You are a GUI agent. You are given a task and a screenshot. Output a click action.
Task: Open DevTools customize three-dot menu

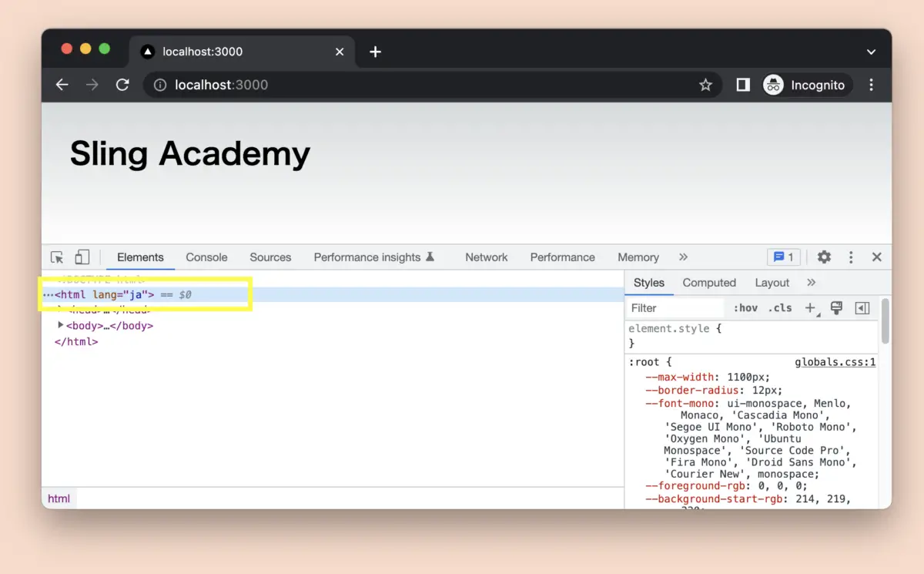(851, 257)
